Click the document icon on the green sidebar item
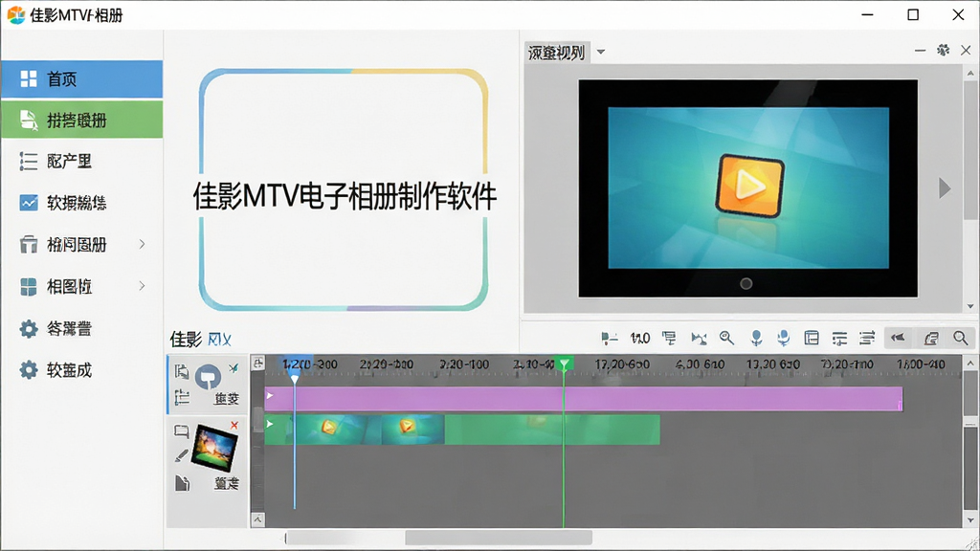The height and width of the screenshot is (551, 980). [x=29, y=120]
